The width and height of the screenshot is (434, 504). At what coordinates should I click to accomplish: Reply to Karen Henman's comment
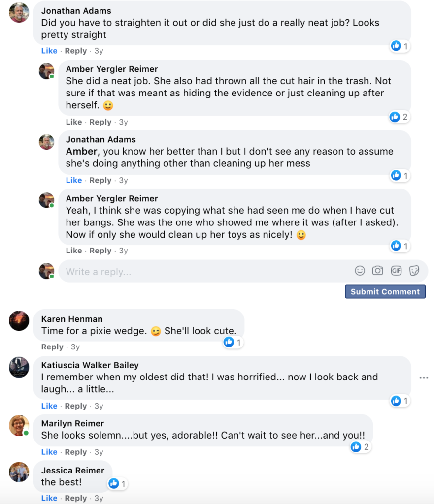(52, 347)
